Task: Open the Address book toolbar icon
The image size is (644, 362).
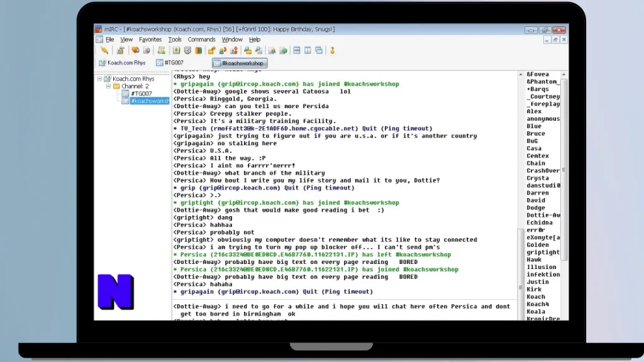Action: pos(176,50)
